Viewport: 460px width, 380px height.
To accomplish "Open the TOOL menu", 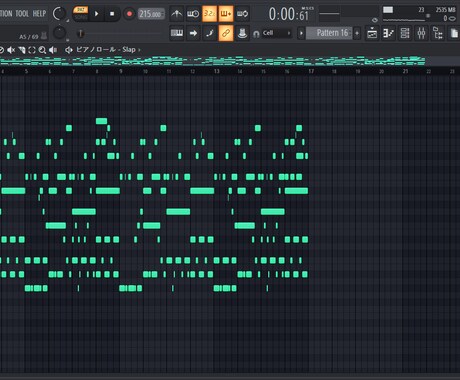I will (22, 14).
